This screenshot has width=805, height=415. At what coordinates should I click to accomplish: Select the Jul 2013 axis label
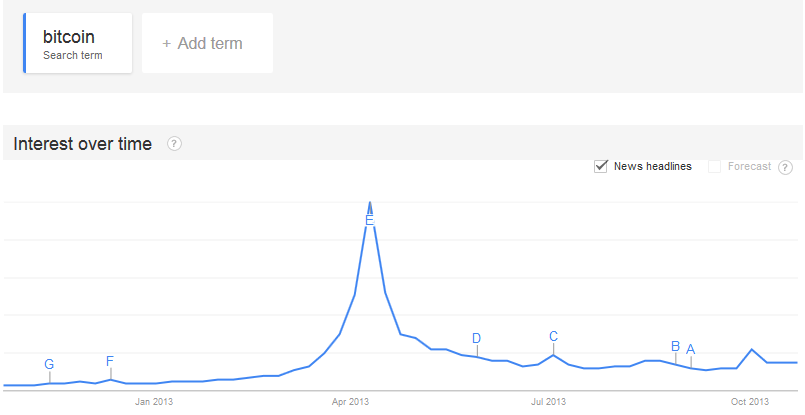[548, 402]
